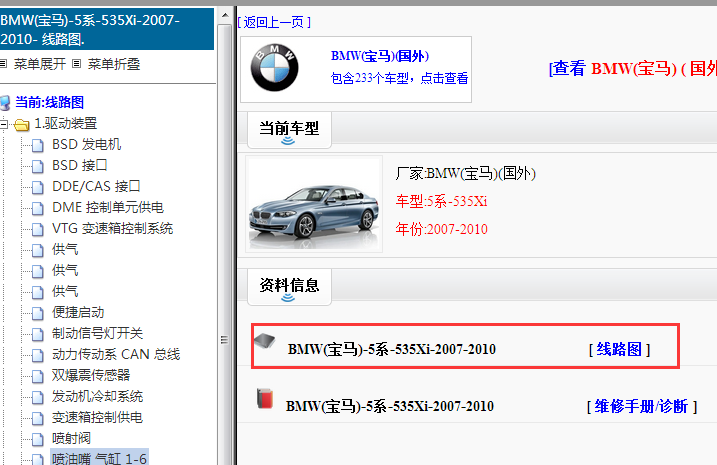Click the 菜单展开 icon
The width and height of the screenshot is (717, 465).
pos(3,64)
